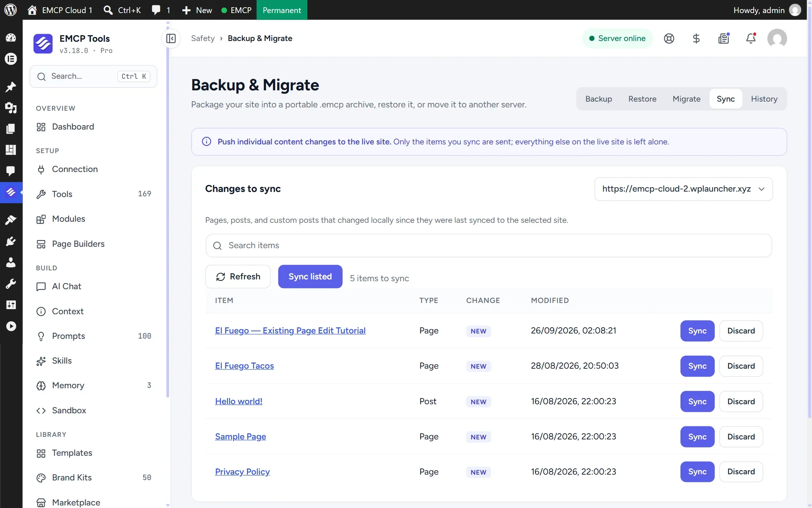This screenshot has width=812, height=508.
Task: Switch to the Restore tab
Action: pyautogui.click(x=642, y=99)
